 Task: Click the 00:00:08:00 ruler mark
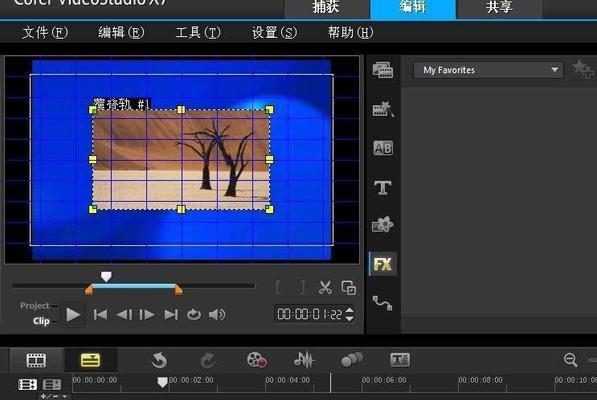[x=480, y=380]
